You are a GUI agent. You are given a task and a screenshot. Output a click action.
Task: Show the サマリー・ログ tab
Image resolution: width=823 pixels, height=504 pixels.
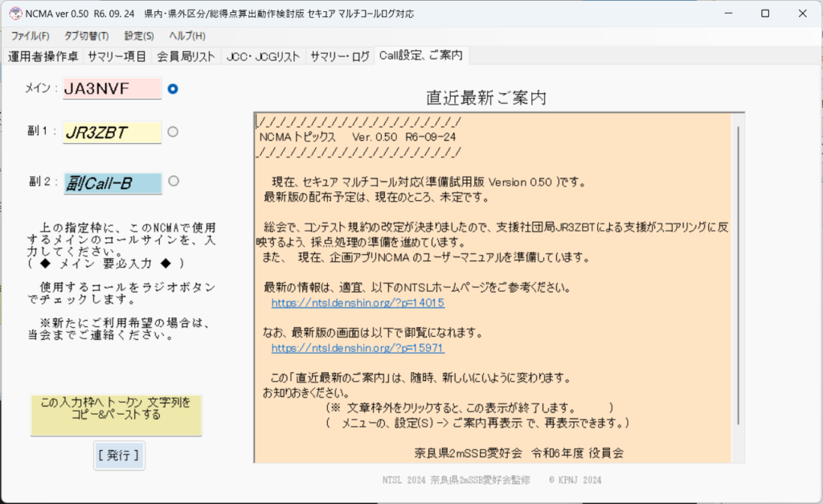click(x=340, y=56)
